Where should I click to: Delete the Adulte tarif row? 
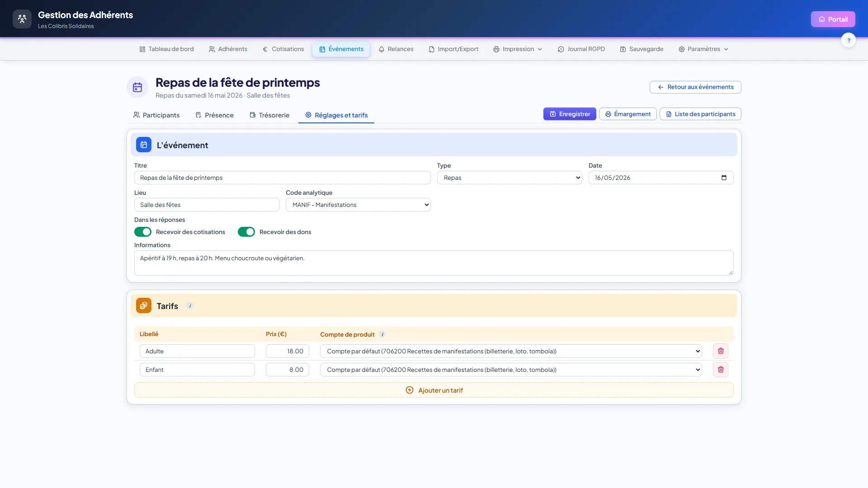[x=721, y=351]
